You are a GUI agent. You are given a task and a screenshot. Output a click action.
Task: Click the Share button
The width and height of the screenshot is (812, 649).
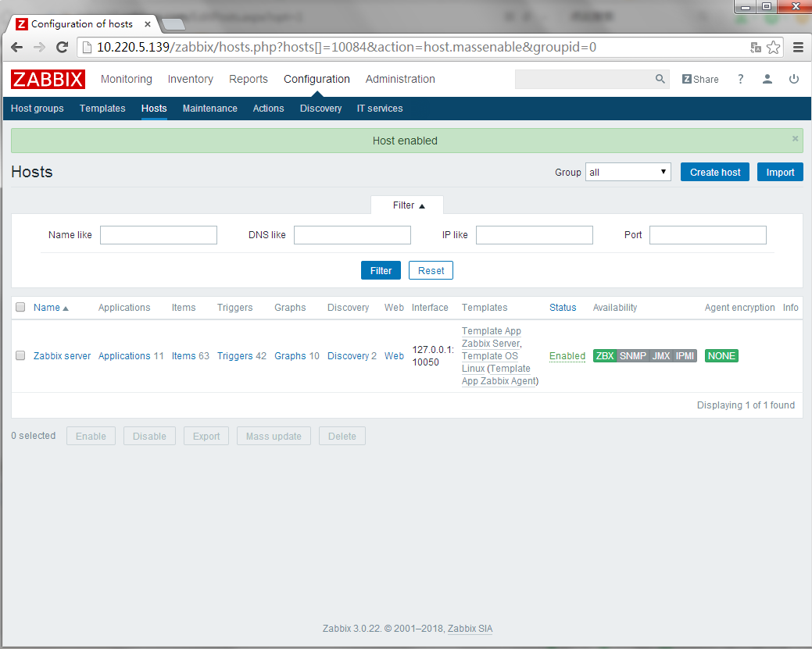(x=700, y=79)
